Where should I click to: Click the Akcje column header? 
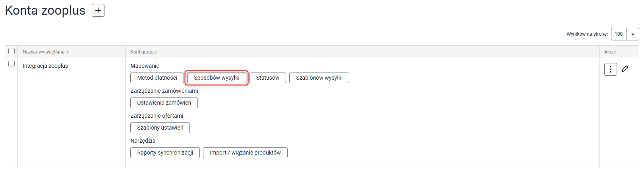[x=610, y=52]
